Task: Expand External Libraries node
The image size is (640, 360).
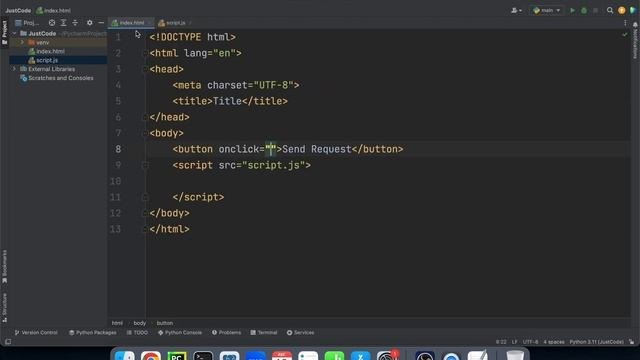Action: click(15, 69)
